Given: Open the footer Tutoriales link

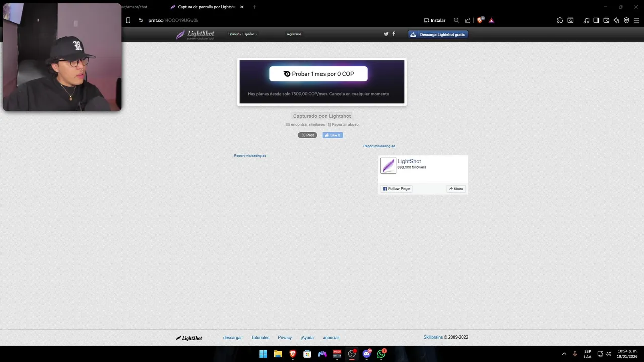Looking at the screenshot, I should pyautogui.click(x=260, y=338).
